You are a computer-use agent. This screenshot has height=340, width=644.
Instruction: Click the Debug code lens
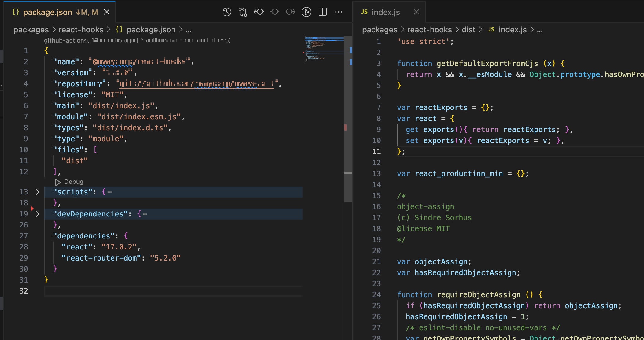[x=73, y=182]
